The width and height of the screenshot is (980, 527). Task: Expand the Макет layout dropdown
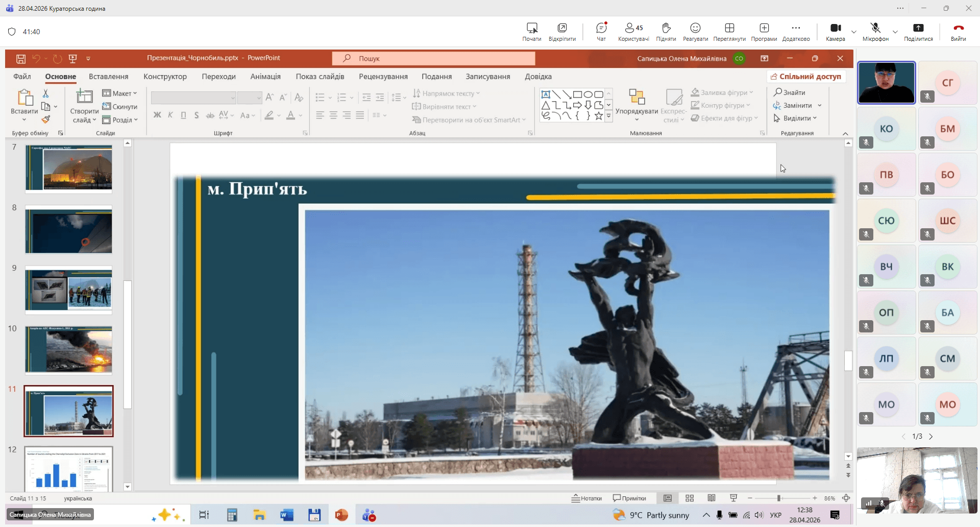[120, 93]
